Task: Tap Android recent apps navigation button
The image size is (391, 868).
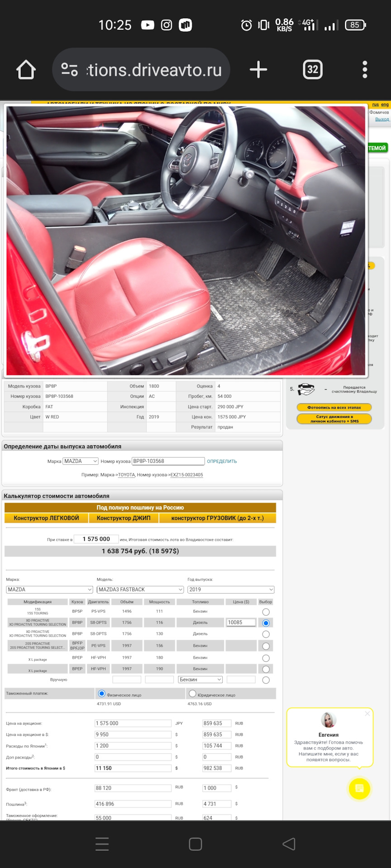Action: pyautogui.click(x=102, y=844)
